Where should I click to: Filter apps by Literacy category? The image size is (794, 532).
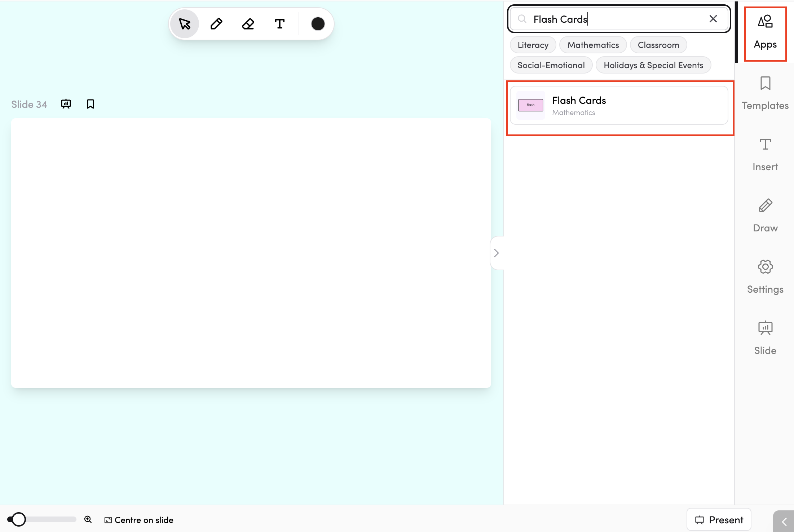point(533,45)
